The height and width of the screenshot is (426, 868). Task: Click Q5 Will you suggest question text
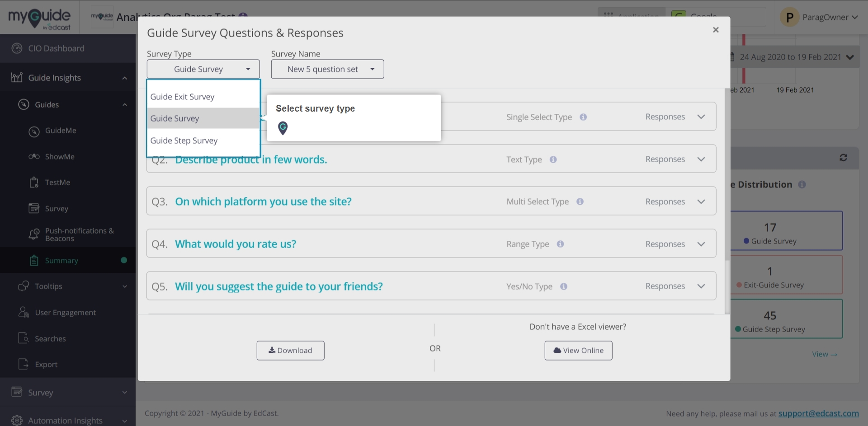pyautogui.click(x=279, y=286)
